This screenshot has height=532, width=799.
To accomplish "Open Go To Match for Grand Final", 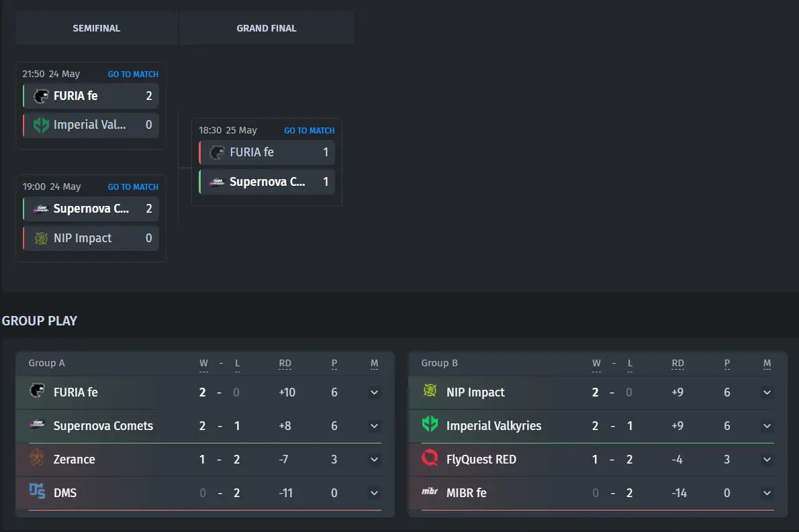I will tap(310, 131).
